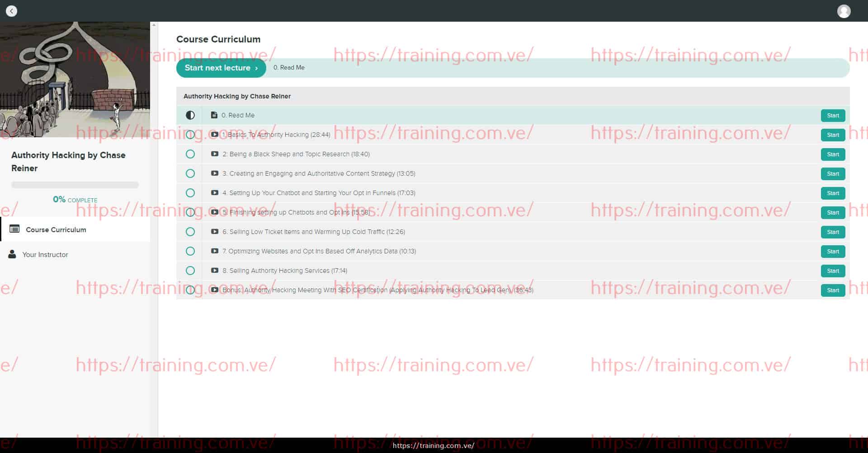
Task: Click the Your Instructor person icon
Action: coord(12,254)
